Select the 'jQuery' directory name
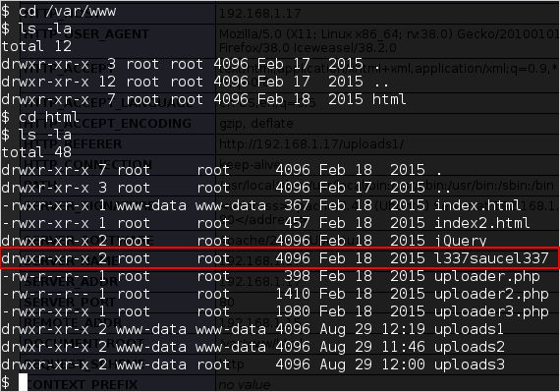The width and height of the screenshot is (560, 392). 460,241
